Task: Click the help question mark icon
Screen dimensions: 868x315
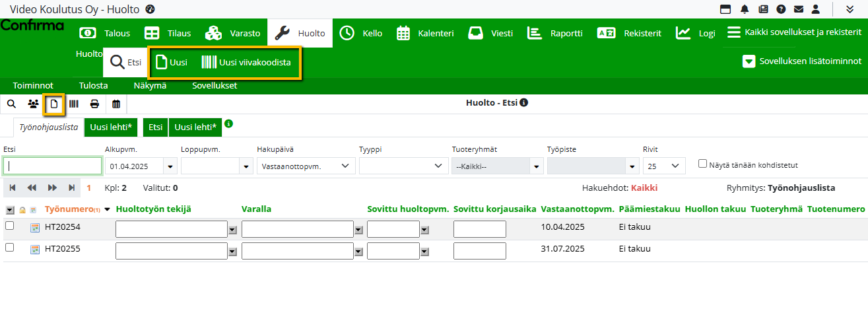Action: (x=781, y=9)
